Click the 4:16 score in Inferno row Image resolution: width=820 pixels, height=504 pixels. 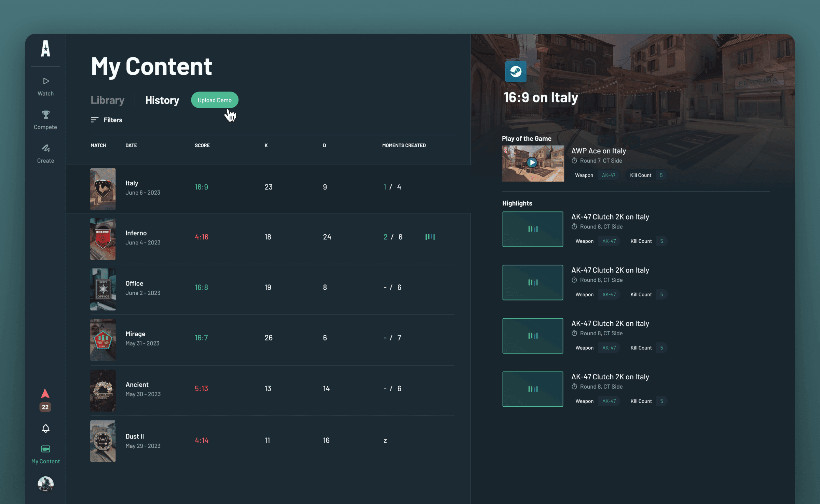[202, 237]
